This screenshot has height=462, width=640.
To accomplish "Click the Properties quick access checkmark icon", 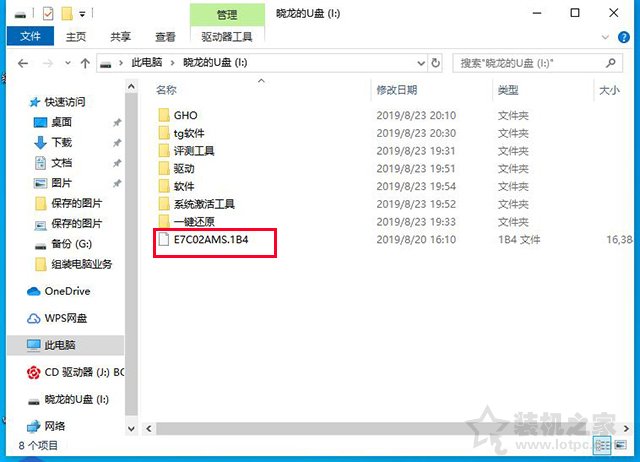I will [48, 14].
